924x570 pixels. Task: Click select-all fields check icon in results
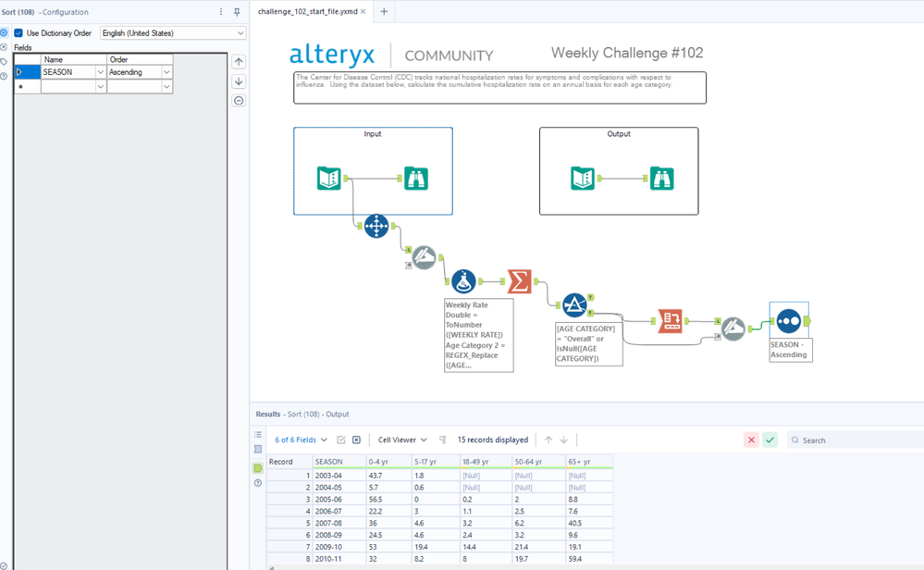click(340, 440)
